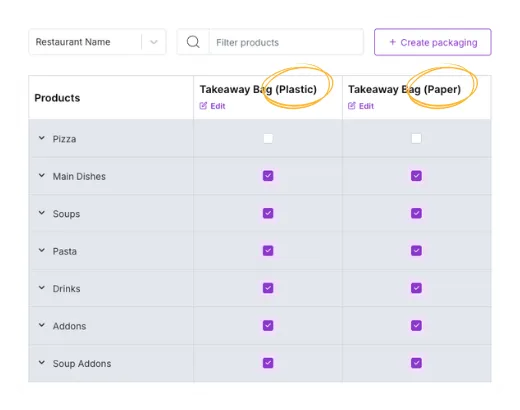This screenshot has height=410, width=520.
Task: Uncheck Pasta for plastic bag
Action: click(268, 250)
